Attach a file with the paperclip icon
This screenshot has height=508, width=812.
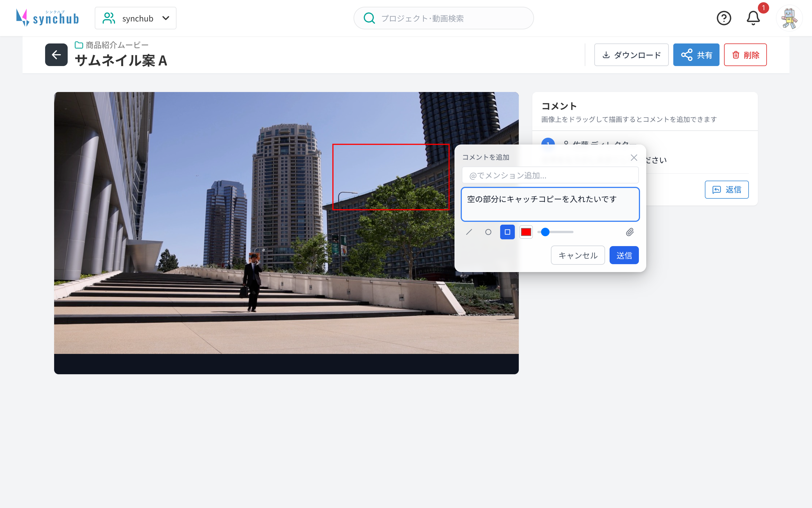pyautogui.click(x=630, y=232)
